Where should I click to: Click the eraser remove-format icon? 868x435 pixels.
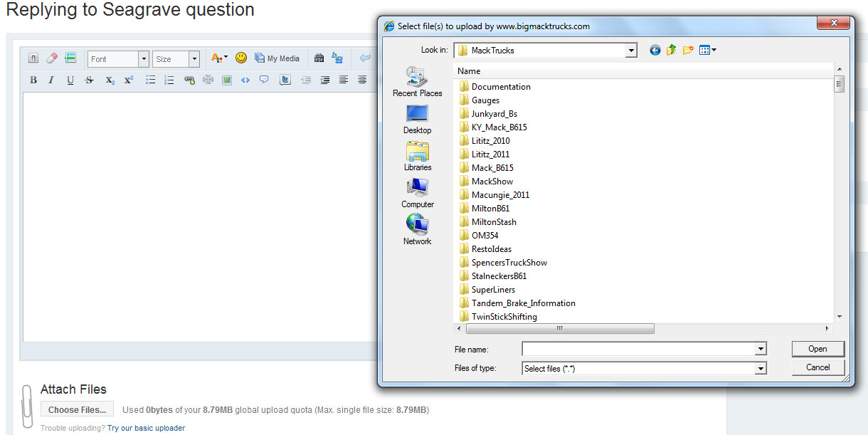(52, 58)
